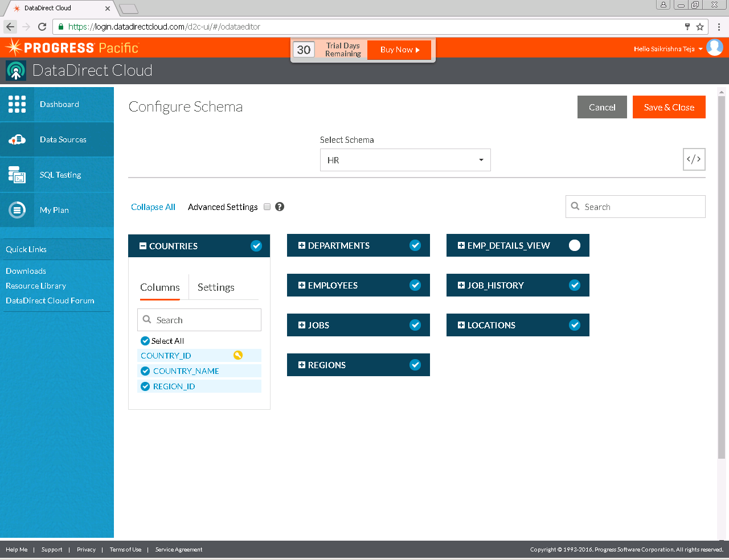Open the Help Me footer link
729x560 pixels.
pos(17,550)
